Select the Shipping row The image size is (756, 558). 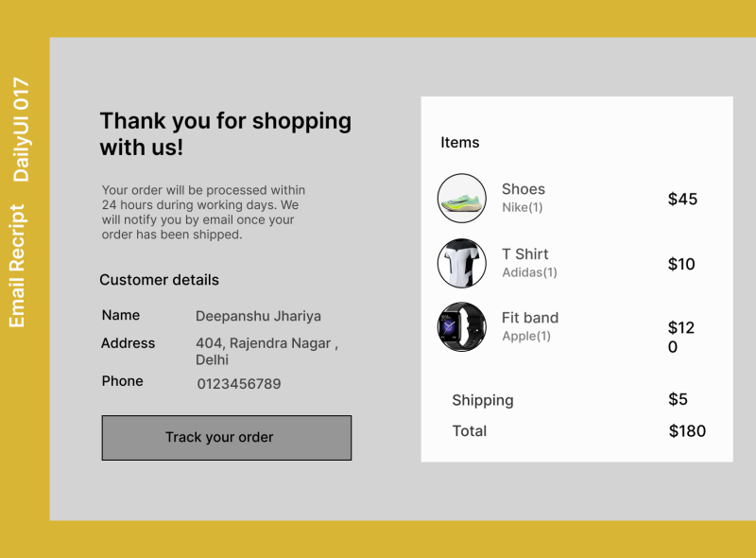click(x=483, y=400)
